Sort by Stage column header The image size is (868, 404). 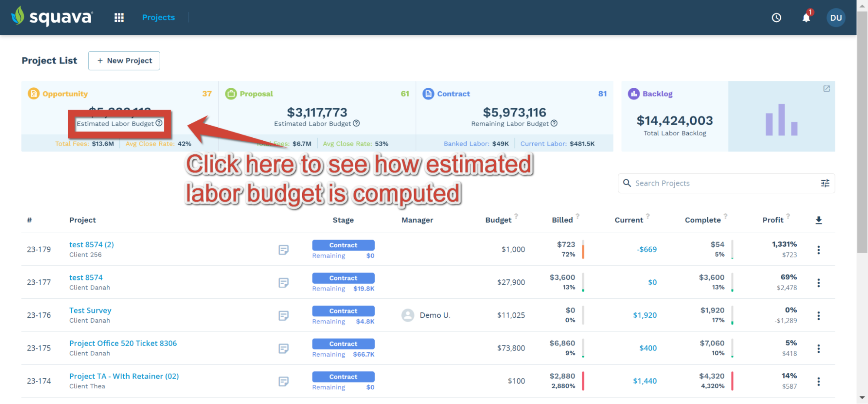[x=343, y=220]
